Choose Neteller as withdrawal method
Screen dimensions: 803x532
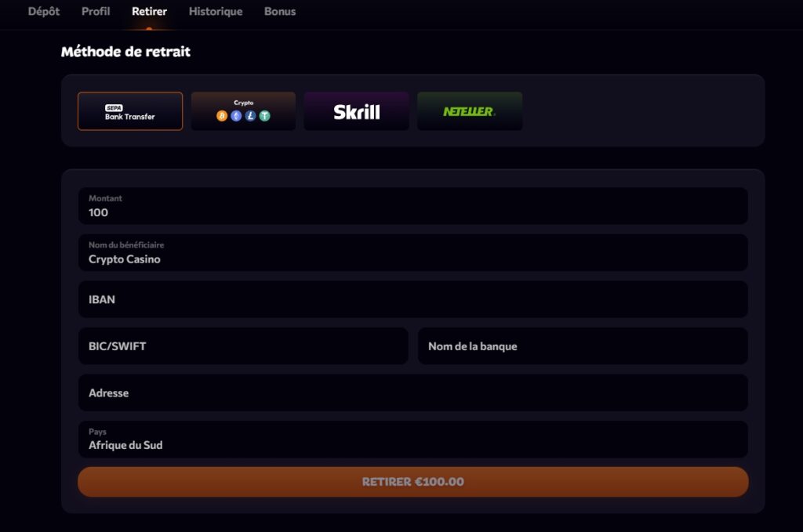pyautogui.click(x=469, y=111)
